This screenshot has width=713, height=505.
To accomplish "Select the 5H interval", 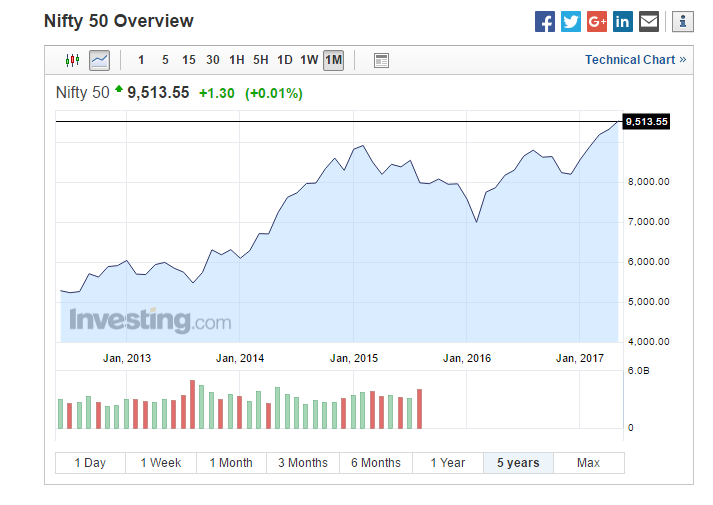I will (261, 60).
